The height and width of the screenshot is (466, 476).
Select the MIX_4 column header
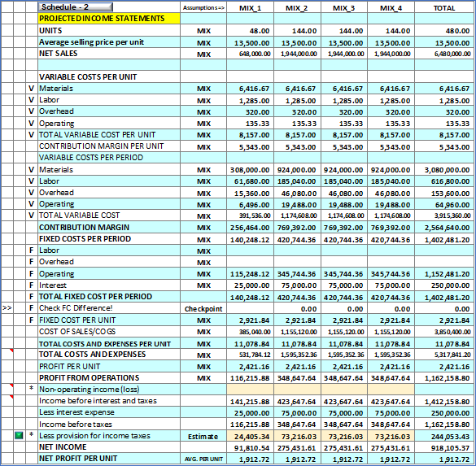click(391, 8)
